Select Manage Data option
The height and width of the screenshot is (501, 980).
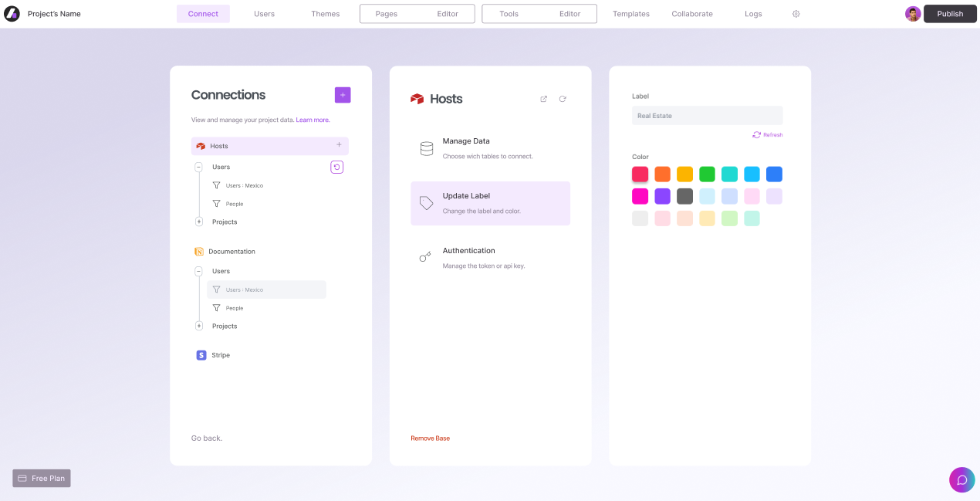[491, 148]
